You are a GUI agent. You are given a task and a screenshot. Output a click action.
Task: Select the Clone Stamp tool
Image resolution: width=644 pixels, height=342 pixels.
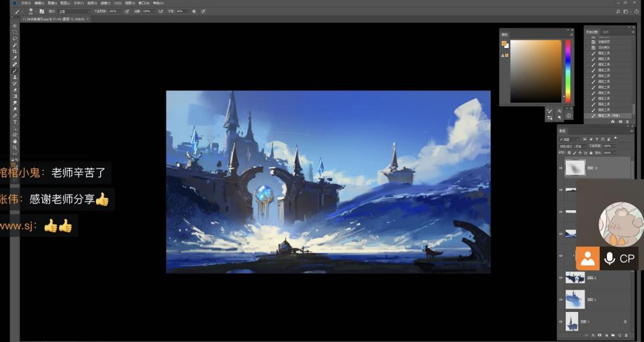15,77
